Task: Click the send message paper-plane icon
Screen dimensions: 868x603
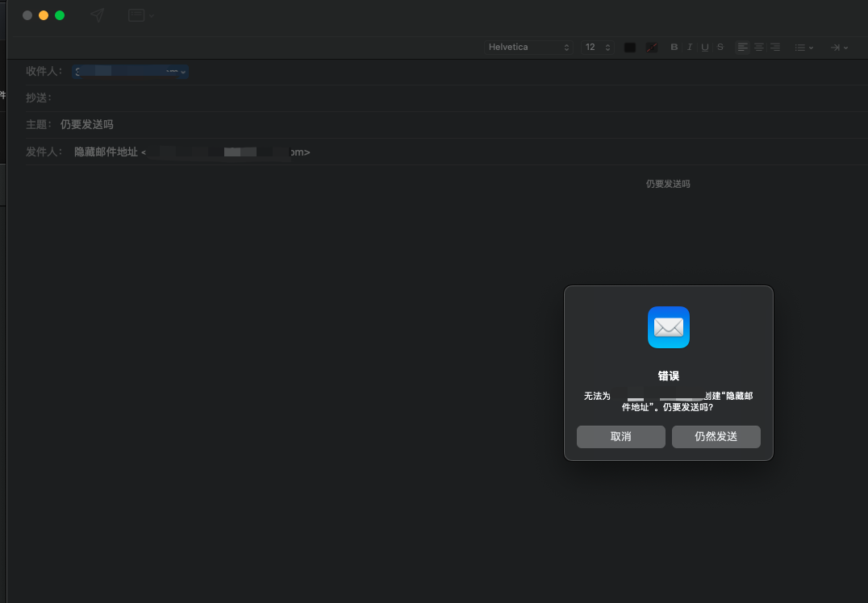Action: [x=98, y=15]
